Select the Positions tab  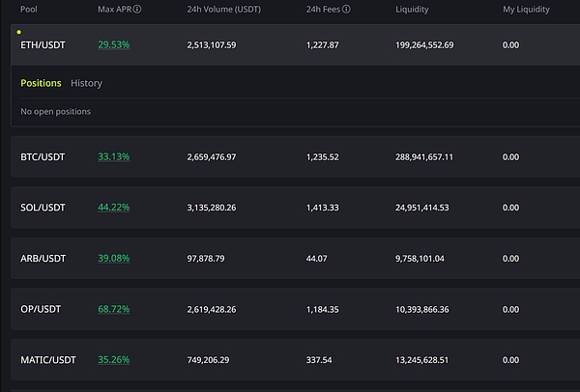coord(41,84)
